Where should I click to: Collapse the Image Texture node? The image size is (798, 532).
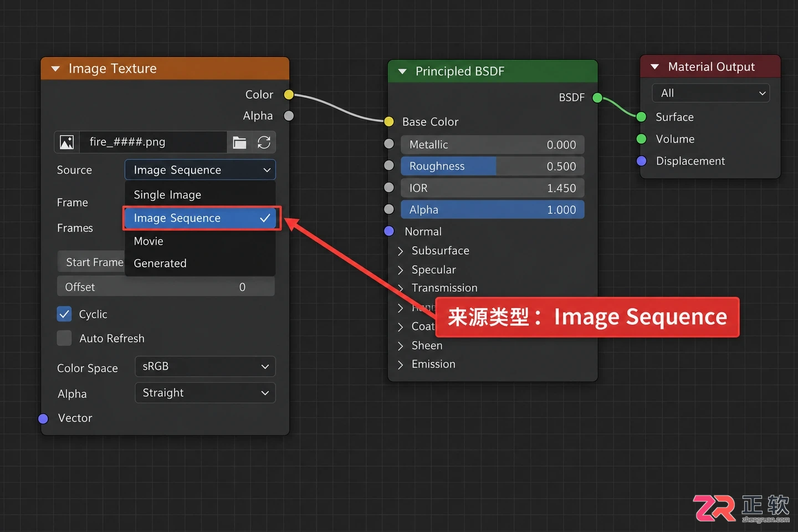[x=55, y=69]
